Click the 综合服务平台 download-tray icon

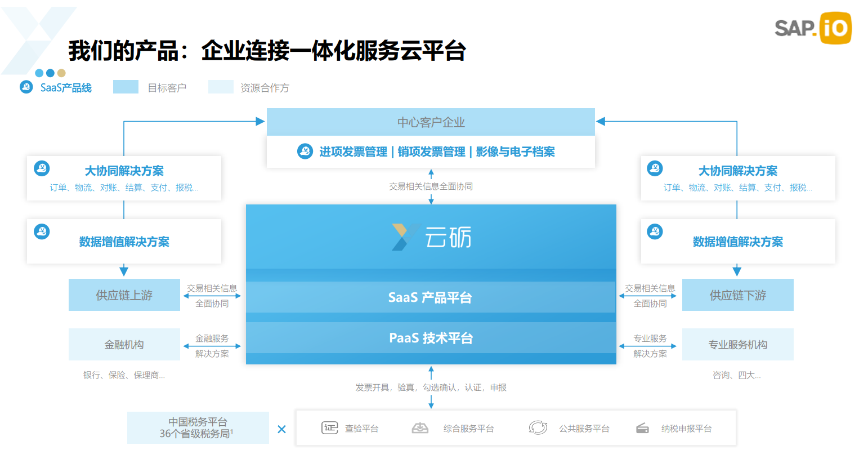point(420,428)
